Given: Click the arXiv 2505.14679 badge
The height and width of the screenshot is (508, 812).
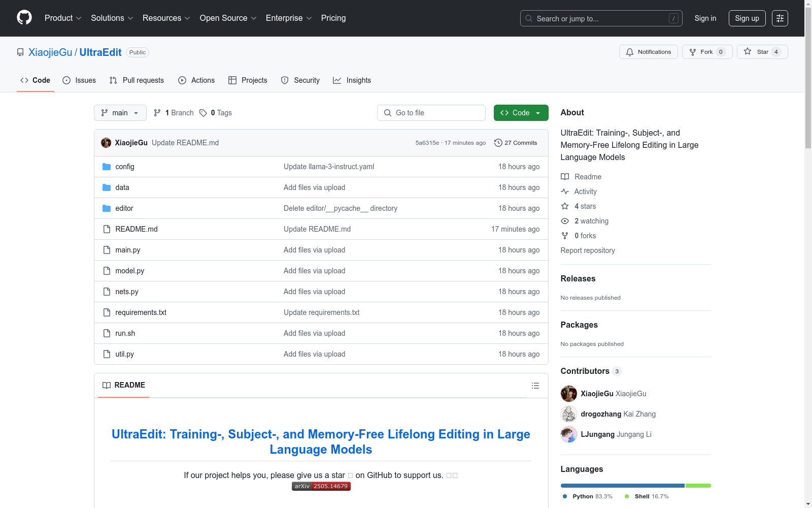Looking at the screenshot, I should click(321, 486).
